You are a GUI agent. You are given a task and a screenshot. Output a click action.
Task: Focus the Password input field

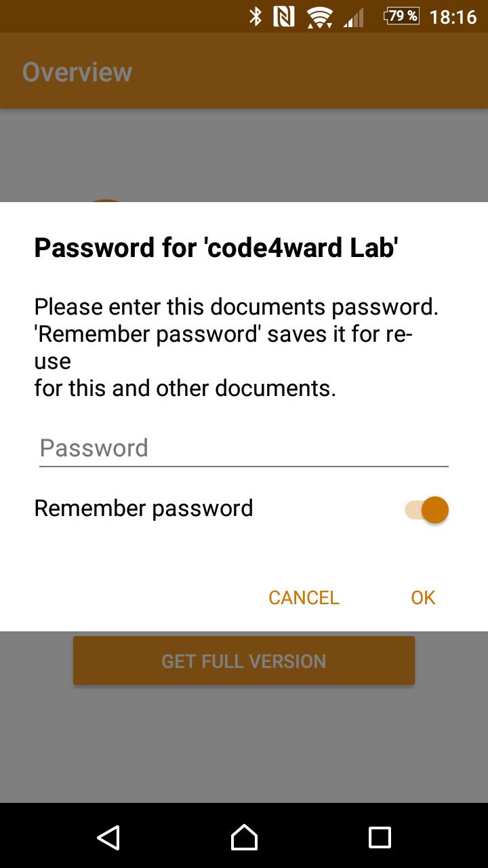(244, 448)
